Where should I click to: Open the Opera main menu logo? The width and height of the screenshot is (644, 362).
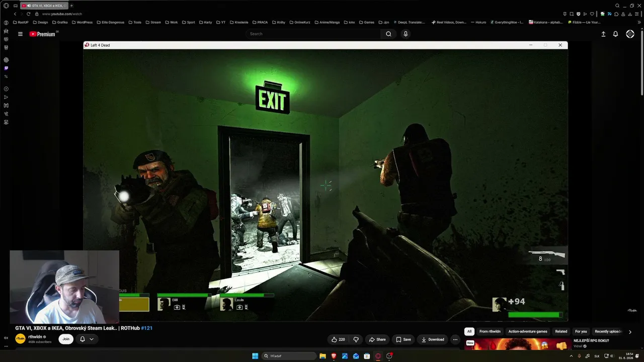(6, 6)
